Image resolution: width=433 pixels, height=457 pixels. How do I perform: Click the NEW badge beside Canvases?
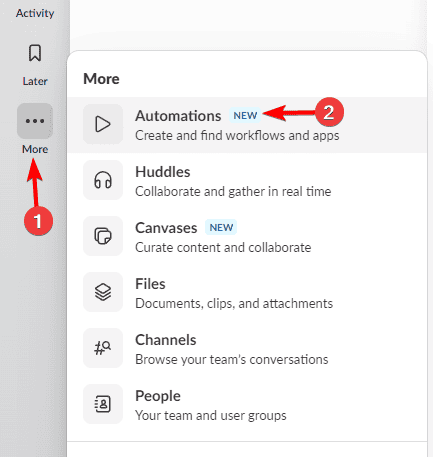(x=221, y=228)
